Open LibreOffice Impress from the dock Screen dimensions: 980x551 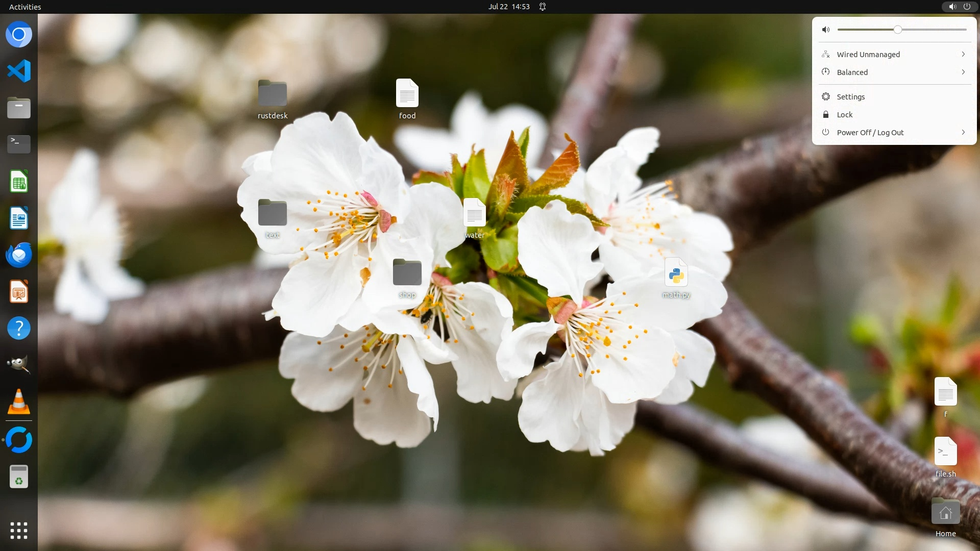pyautogui.click(x=19, y=292)
